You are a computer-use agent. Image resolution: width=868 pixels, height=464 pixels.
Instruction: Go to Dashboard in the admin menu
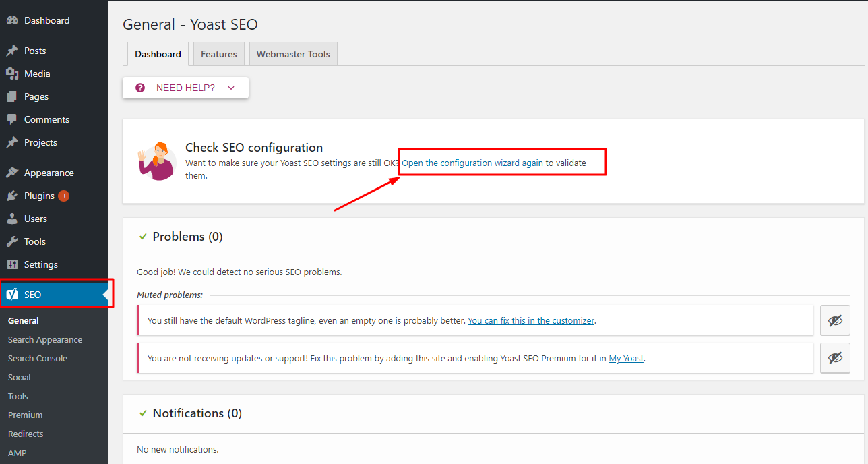54,20
